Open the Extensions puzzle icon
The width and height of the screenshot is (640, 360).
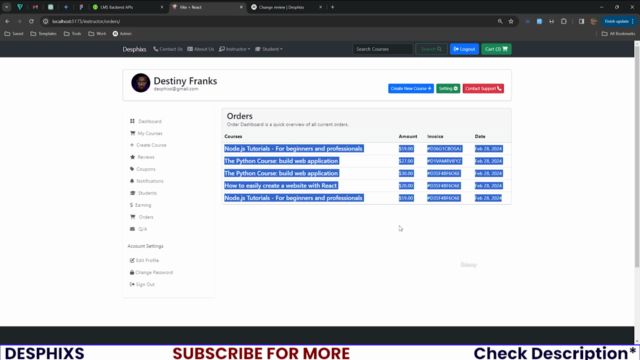(x=564, y=21)
